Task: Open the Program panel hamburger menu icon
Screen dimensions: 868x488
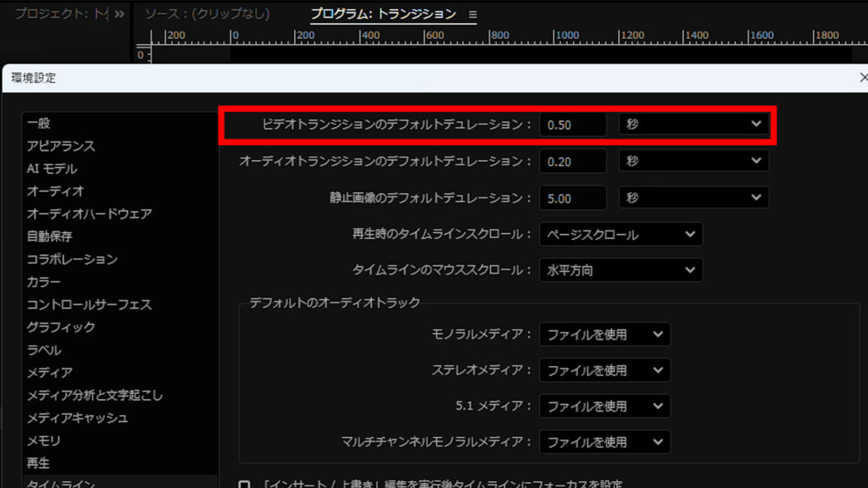Action: [473, 14]
